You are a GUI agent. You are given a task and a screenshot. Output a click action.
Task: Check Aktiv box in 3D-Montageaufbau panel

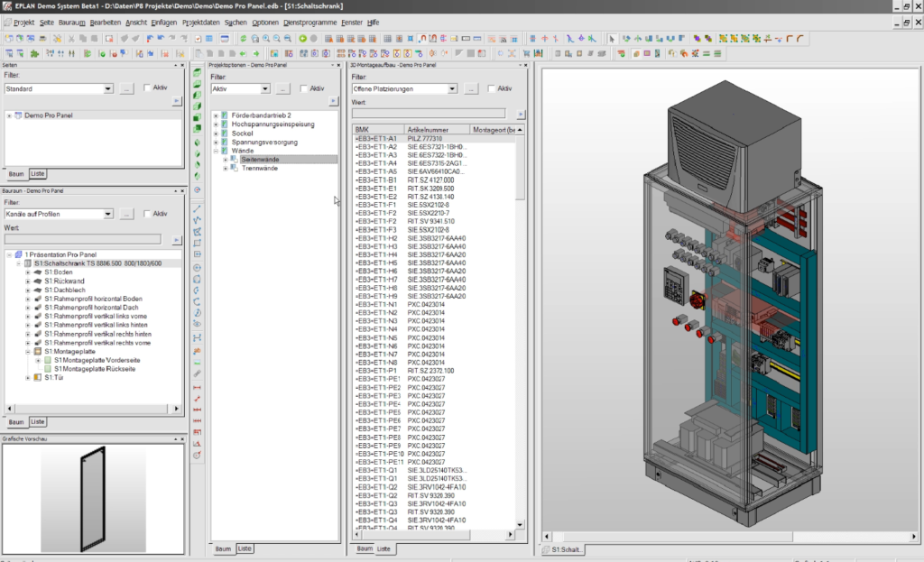[492, 88]
